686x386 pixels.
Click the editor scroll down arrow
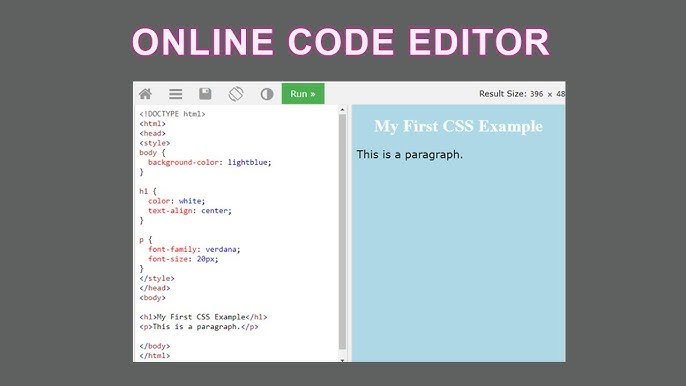coord(342,360)
